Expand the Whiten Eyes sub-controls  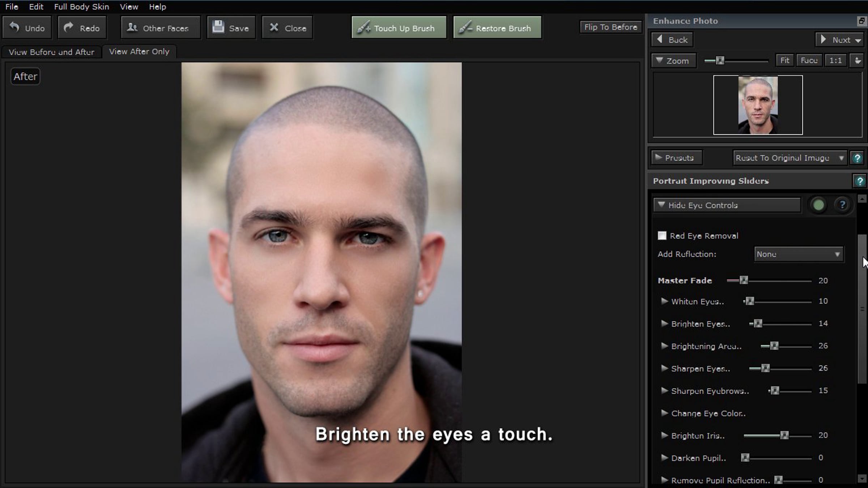coord(664,301)
